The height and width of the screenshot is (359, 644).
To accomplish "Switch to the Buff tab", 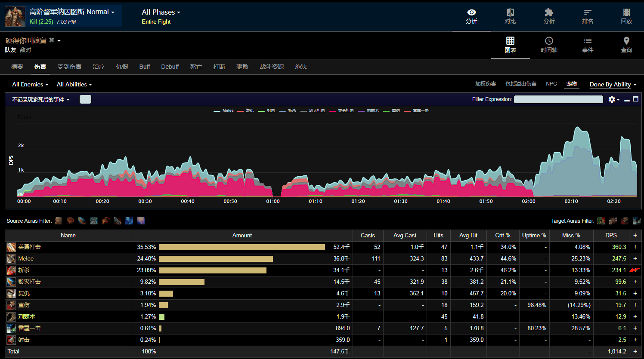I will tap(145, 67).
